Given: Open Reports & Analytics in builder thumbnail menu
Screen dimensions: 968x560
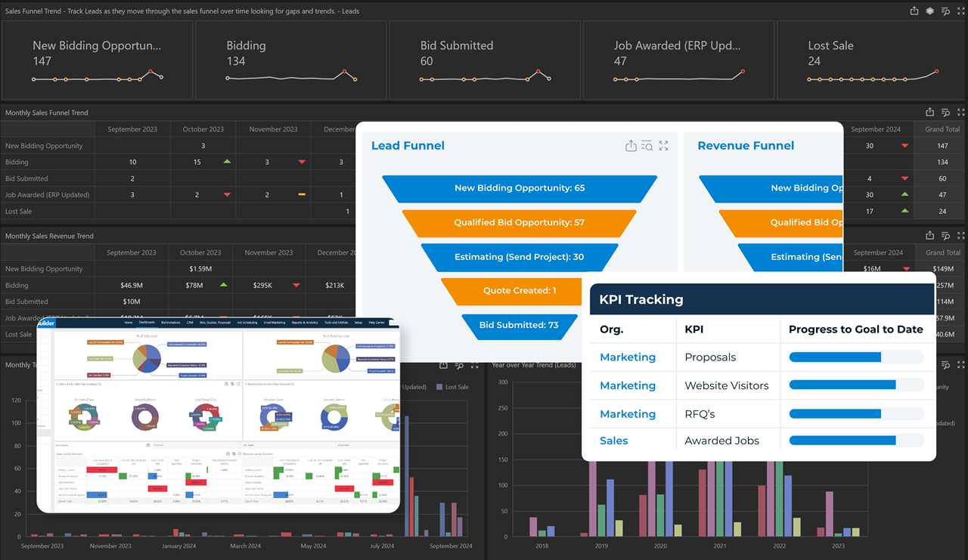Looking at the screenshot, I should [306, 323].
